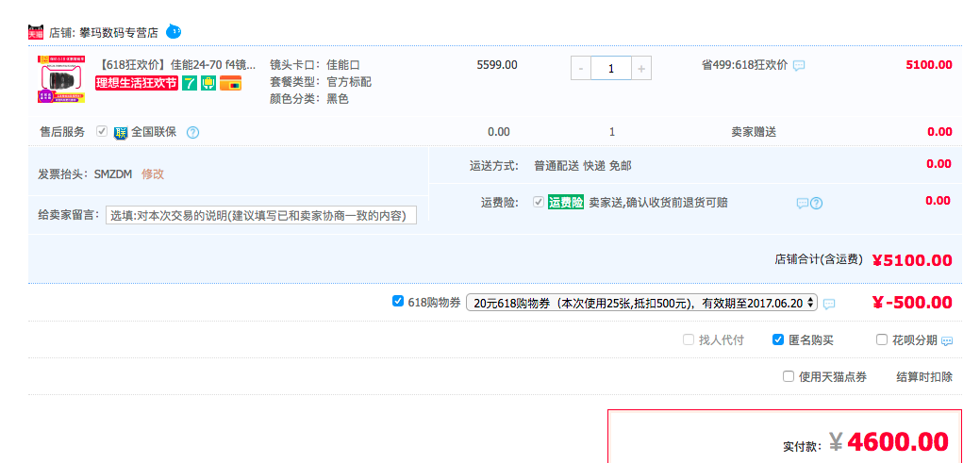Click the unit price 5599.00

497,65
